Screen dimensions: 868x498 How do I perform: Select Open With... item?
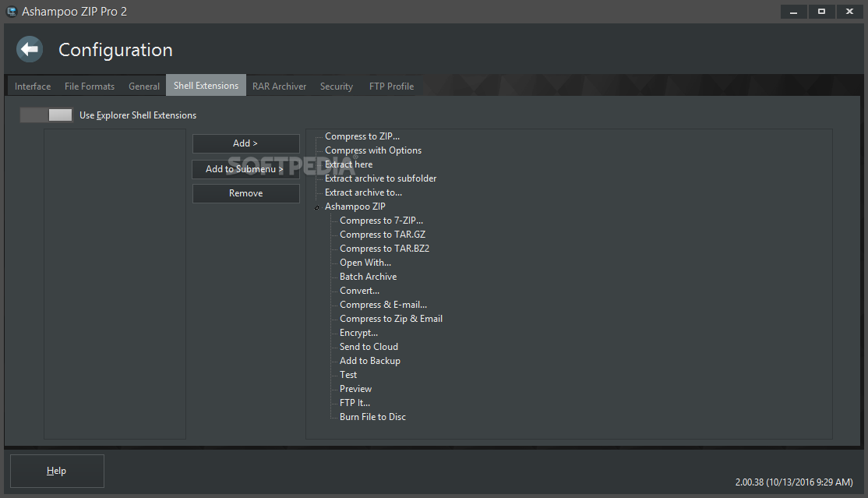point(365,263)
